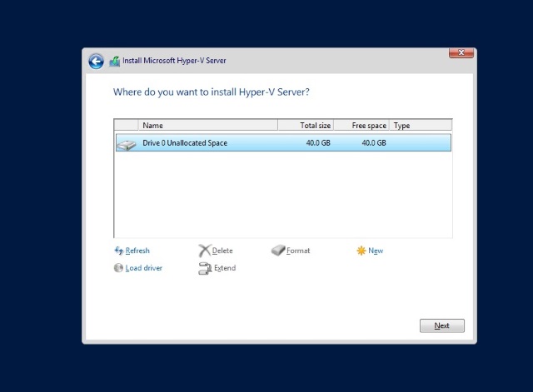Screen dimensions: 533x392
Task: Click the Delete X icon
Action: coord(204,251)
